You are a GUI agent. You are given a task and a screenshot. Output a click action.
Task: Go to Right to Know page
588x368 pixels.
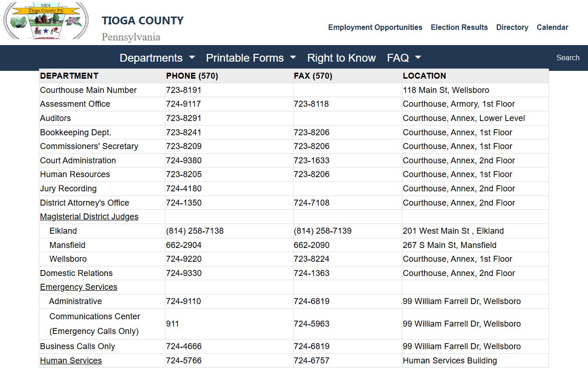(x=341, y=58)
